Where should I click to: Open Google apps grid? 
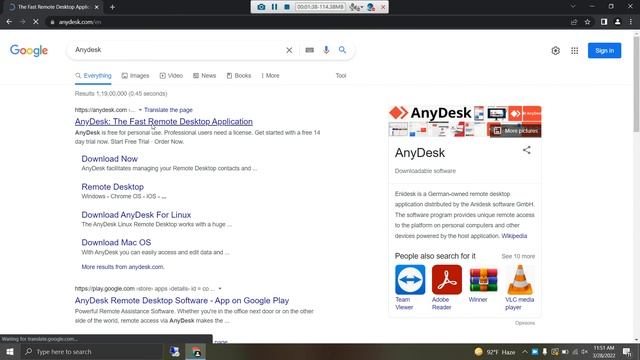574,51
